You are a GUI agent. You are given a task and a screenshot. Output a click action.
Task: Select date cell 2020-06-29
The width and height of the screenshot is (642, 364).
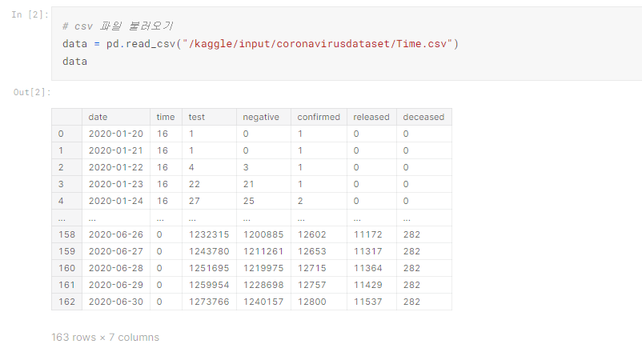[116, 285]
